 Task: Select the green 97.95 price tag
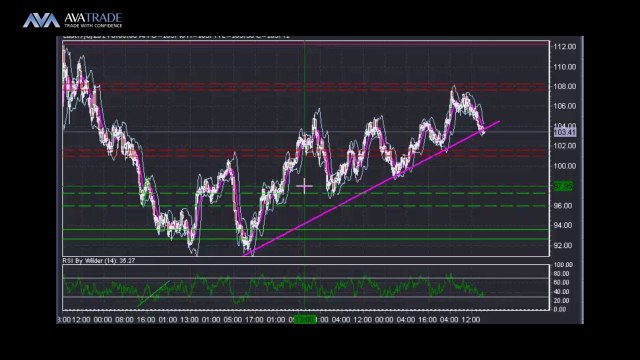pos(563,186)
